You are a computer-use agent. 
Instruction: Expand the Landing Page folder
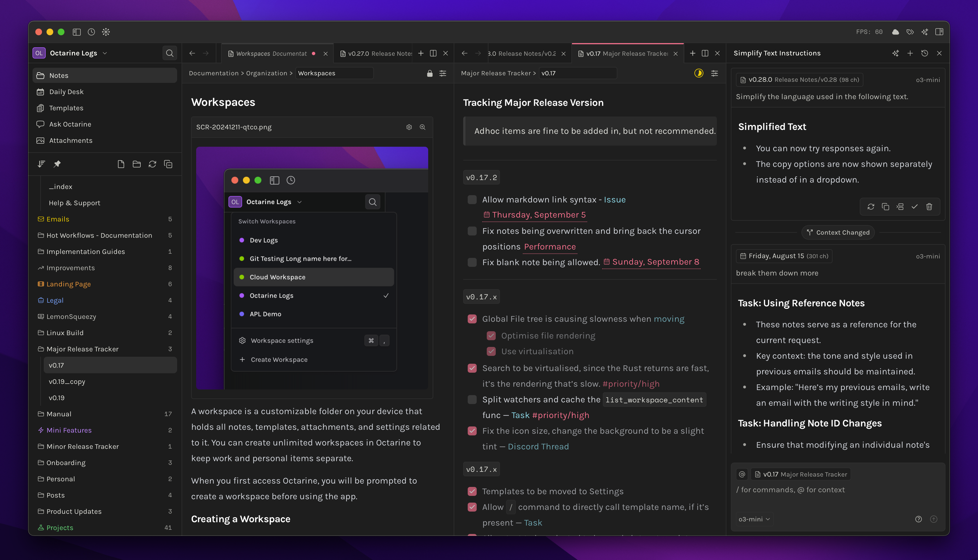tap(105, 284)
